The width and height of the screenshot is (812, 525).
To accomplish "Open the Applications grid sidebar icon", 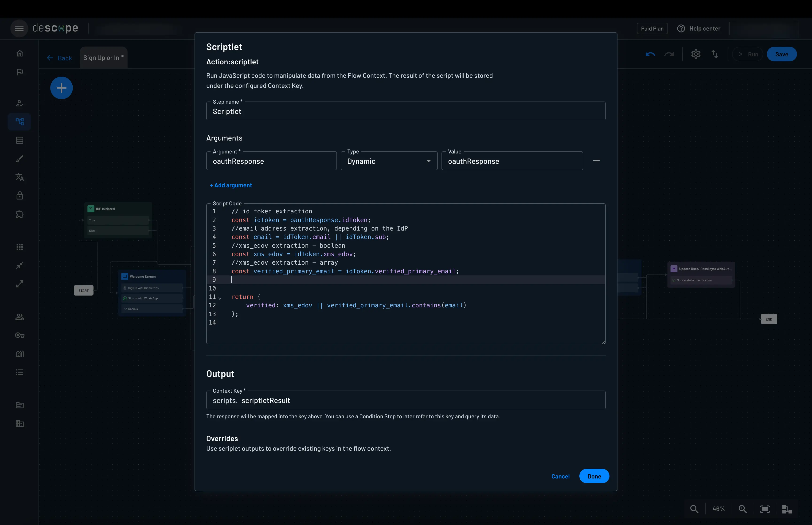I will point(20,247).
